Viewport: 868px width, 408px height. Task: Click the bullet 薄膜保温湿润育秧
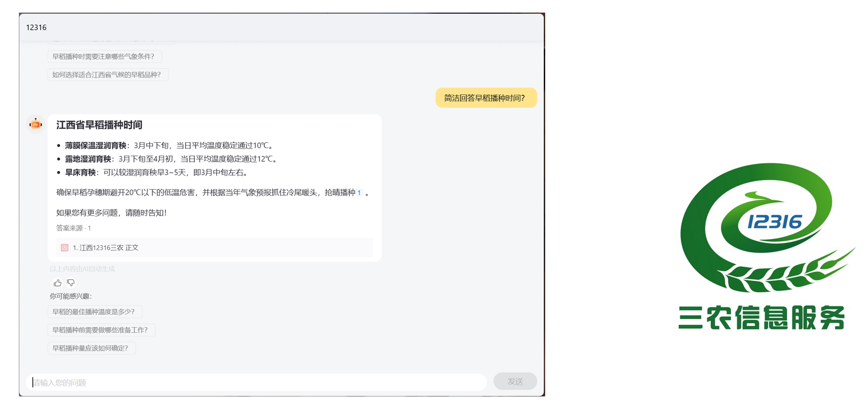pos(96,145)
